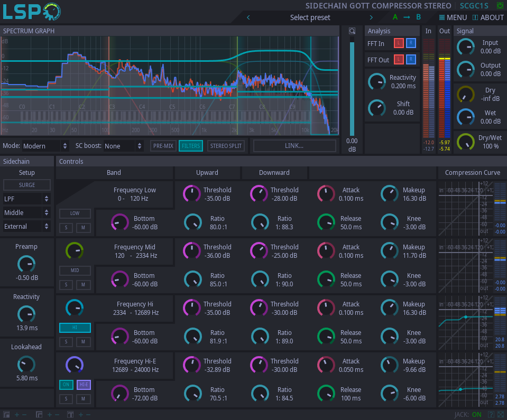Open the Select preset chooser

point(310,17)
